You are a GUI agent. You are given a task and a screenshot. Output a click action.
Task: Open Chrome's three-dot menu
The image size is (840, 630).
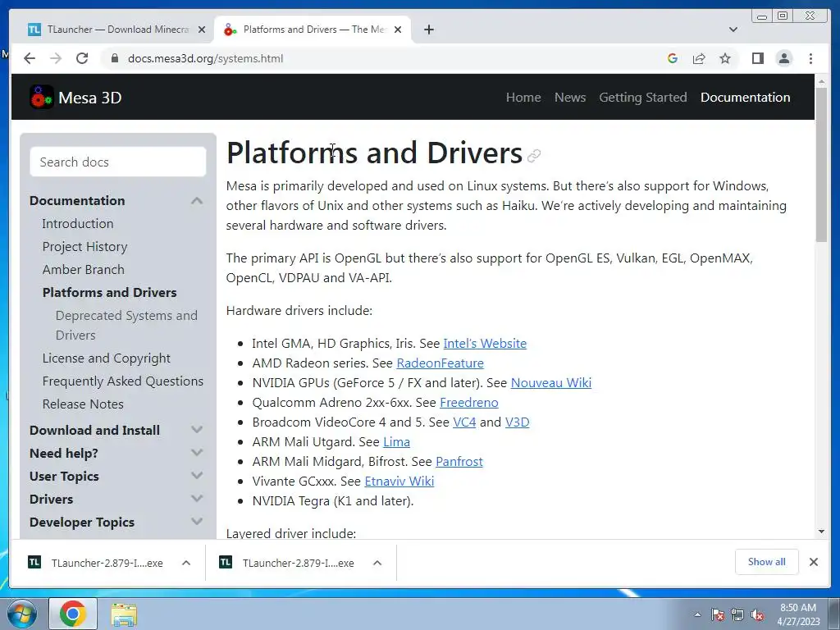coord(810,58)
